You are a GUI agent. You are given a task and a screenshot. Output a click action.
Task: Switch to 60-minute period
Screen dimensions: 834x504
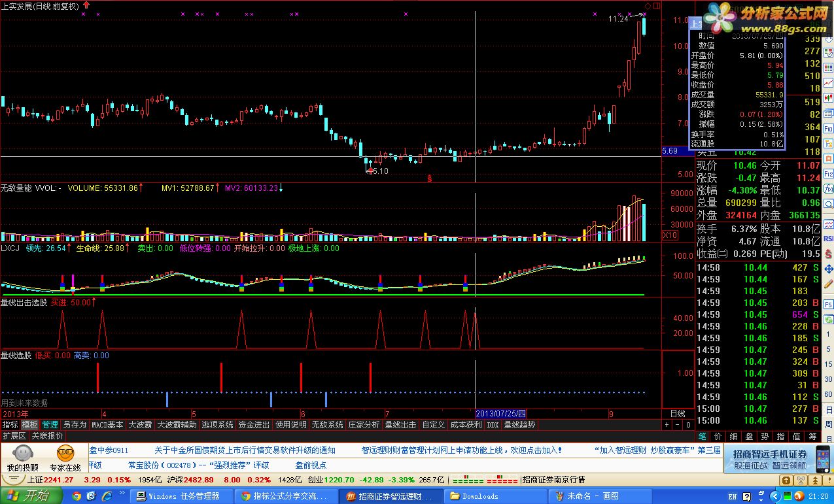pyautogui.click(x=828, y=394)
